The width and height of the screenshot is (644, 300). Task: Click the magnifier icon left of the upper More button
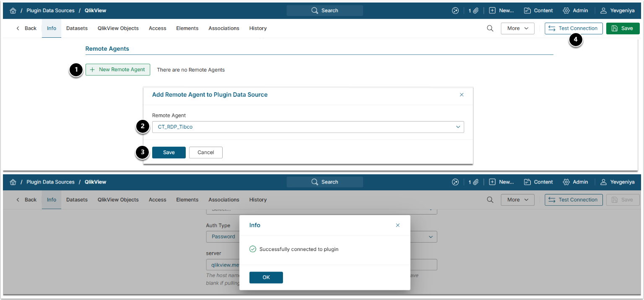pos(490,28)
